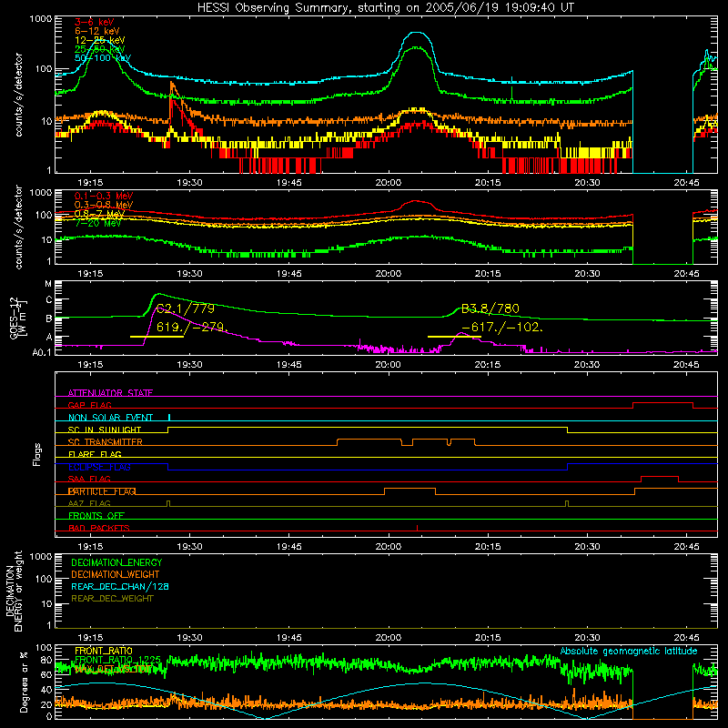Click the vertical Flags axis label
Image resolution: width=728 pixels, height=728 pixels.
pos(37,454)
